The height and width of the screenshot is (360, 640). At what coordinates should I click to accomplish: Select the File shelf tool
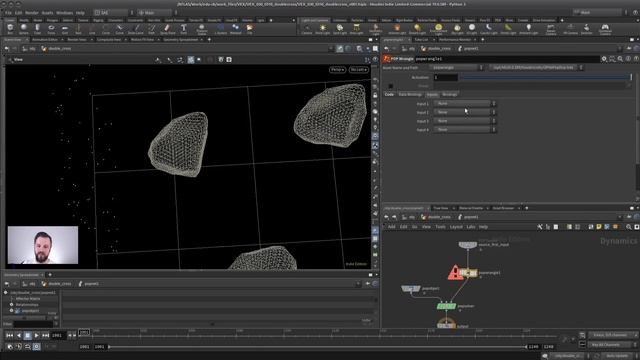tap(249, 29)
